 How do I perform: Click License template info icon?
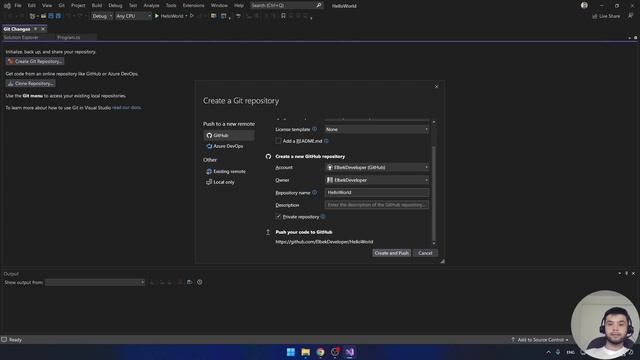coord(314,129)
